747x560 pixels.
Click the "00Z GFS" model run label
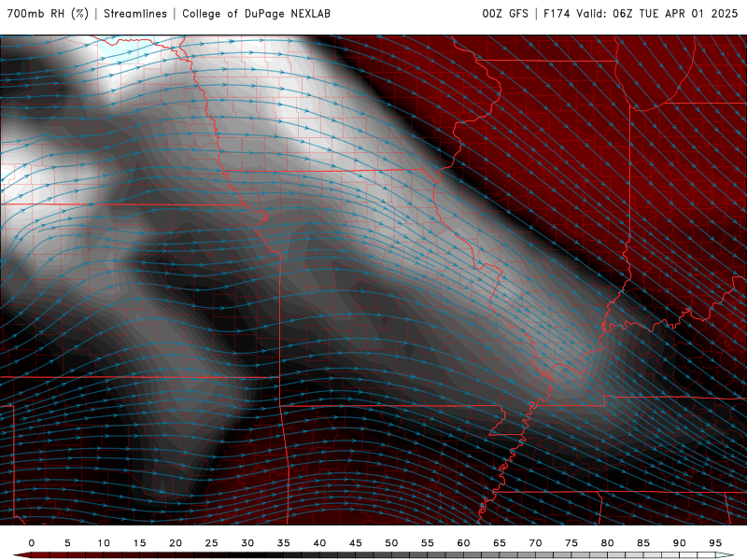(x=505, y=14)
